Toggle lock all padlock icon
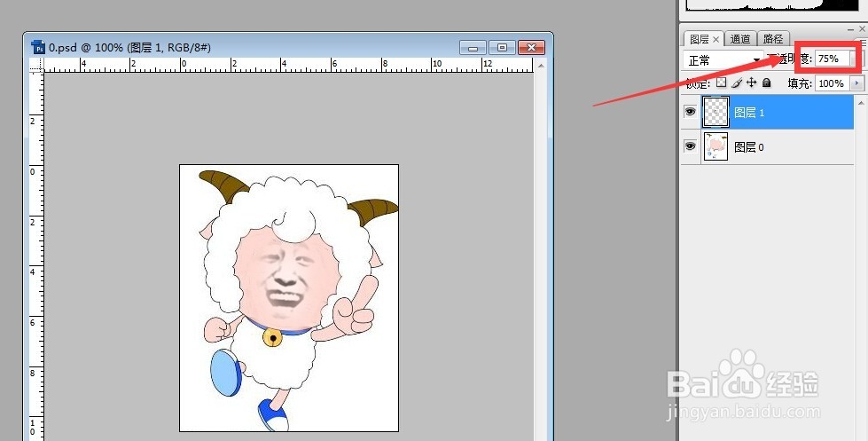Screen dimensions: 868x441 (x=766, y=83)
